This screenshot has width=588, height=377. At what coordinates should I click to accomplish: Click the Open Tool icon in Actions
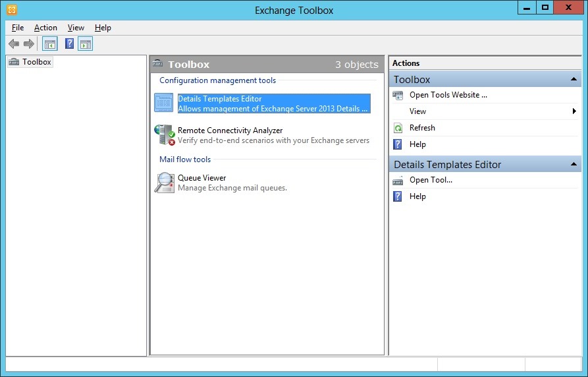tap(398, 181)
